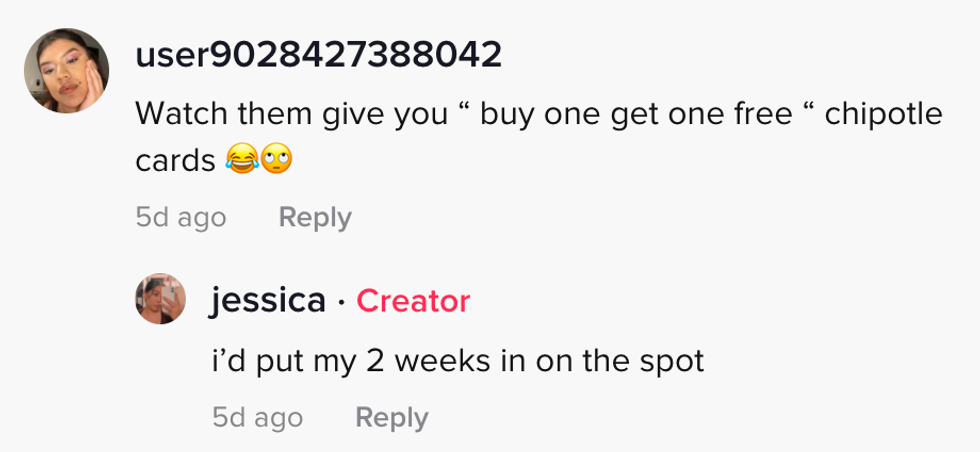
Task: Click the 5d ago timestamp under jessica's reply
Action: [x=257, y=417]
